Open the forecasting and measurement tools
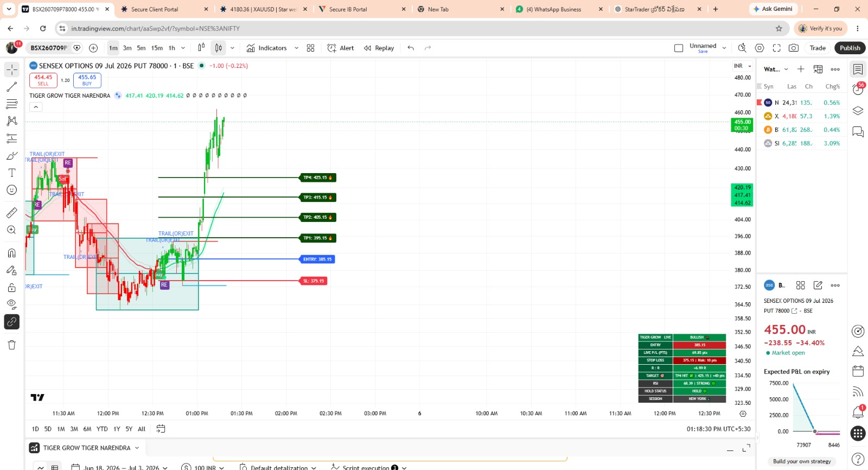 click(x=12, y=138)
